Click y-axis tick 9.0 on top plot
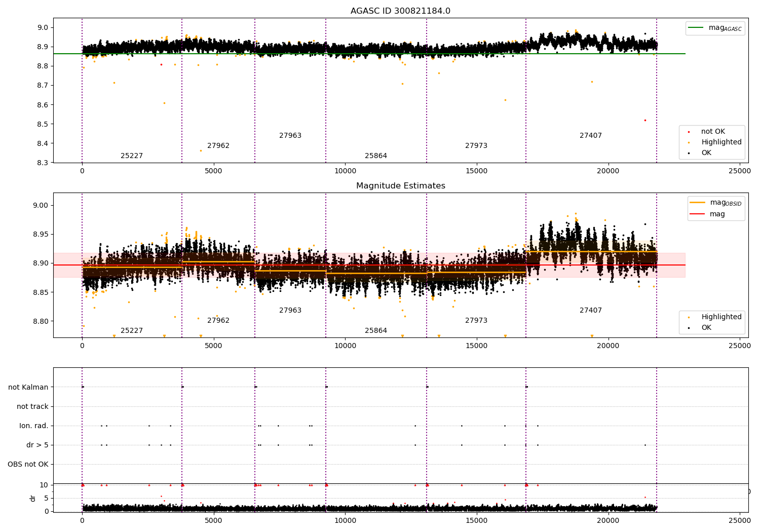This screenshot has width=760, height=532. pyautogui.click(x=44, y=28)
